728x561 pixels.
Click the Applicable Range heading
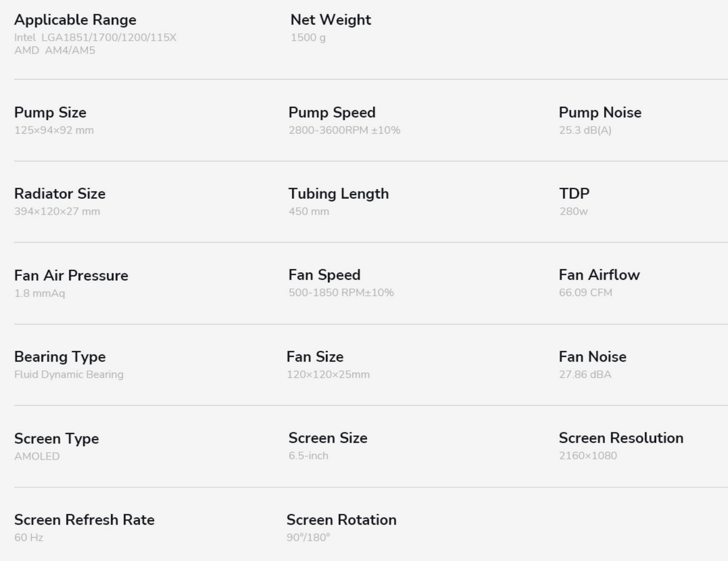[x=75, y=20]
